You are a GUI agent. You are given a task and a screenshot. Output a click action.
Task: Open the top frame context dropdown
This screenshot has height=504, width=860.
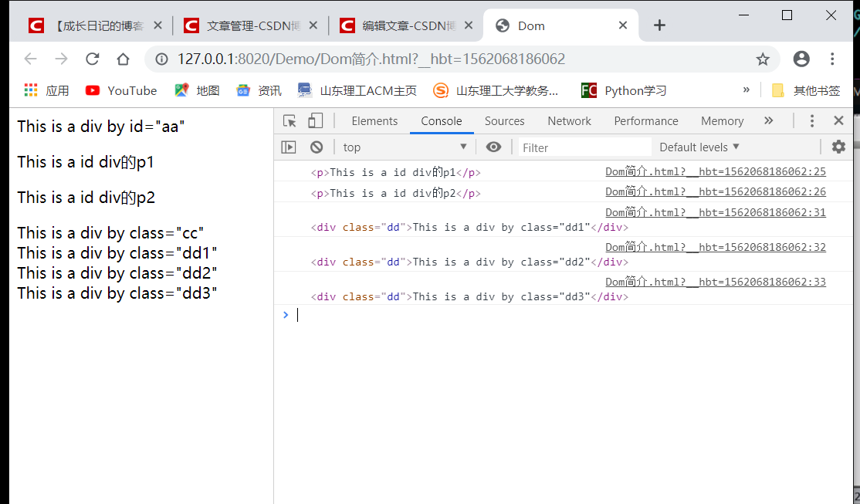pos(405,147)
